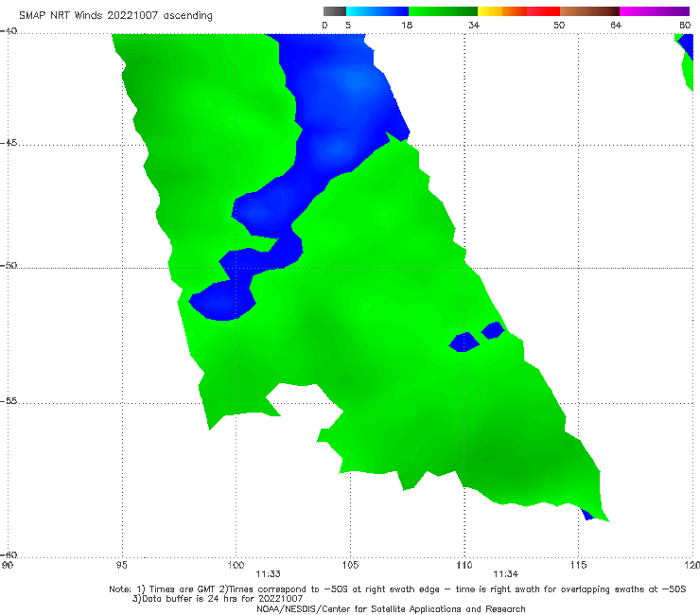This screenshot has height=615, width=700.
Task: Click the color bar label '18'
Action: tap(407, 26)
